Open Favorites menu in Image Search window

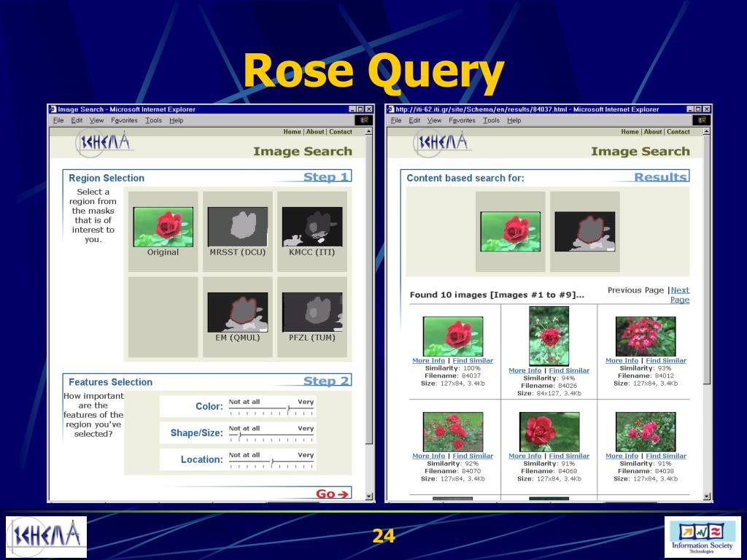[124, 120]
